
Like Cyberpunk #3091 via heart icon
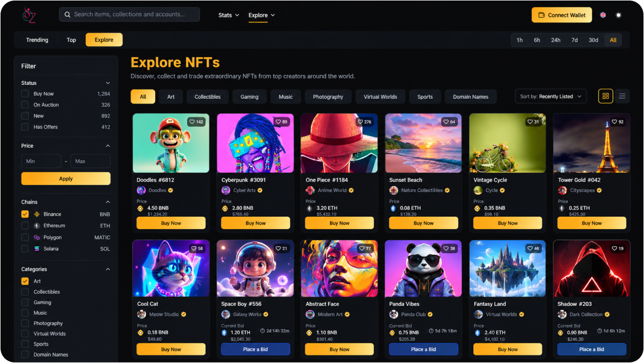pos(278,122)
